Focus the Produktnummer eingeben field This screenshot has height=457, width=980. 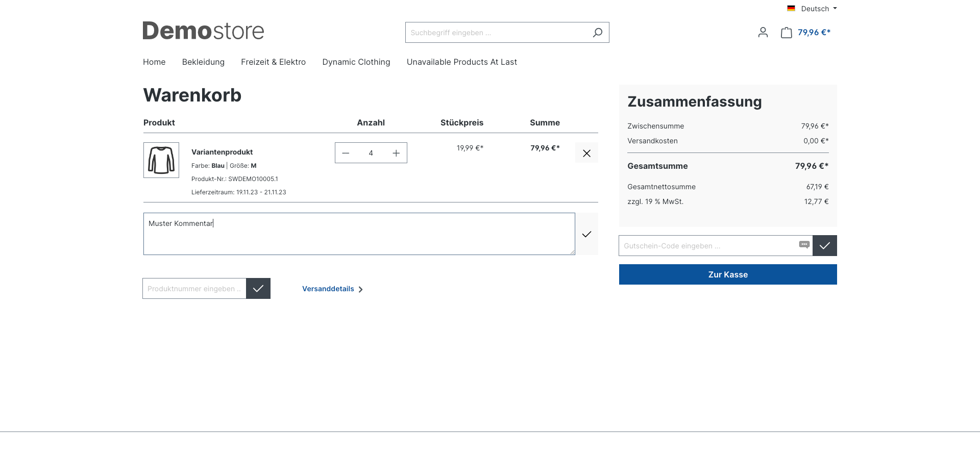pyautogui.click(x=194, y=289)
